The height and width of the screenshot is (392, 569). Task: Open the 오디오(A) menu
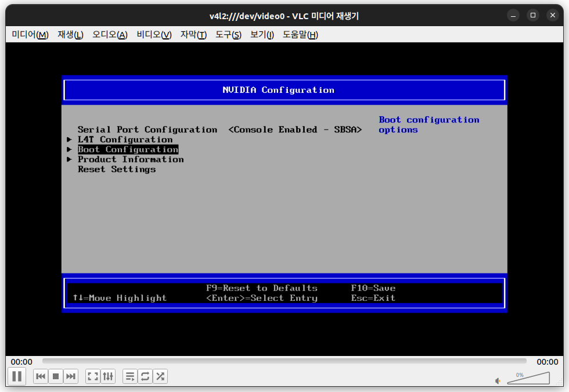110,34
